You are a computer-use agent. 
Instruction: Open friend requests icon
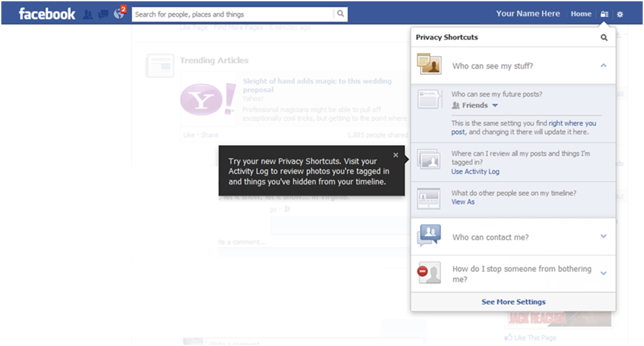(x=87, y=14)
